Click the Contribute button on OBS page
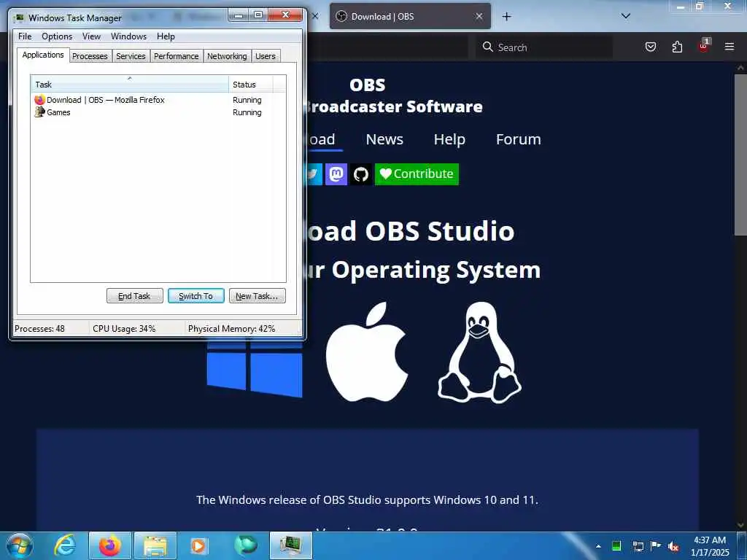Viewport: 747px width, 560px height. 417,174
